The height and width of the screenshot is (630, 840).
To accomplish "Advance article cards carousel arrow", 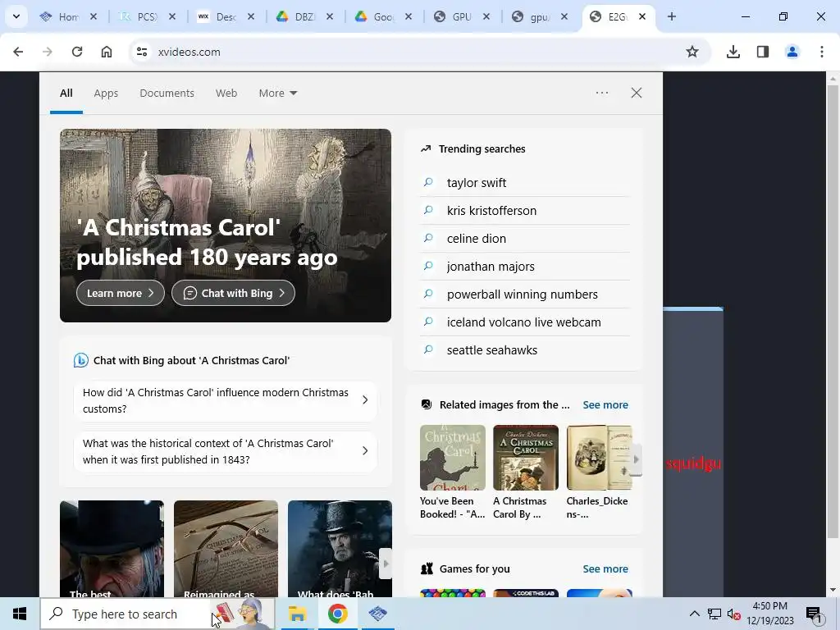I will coord(386,564).
